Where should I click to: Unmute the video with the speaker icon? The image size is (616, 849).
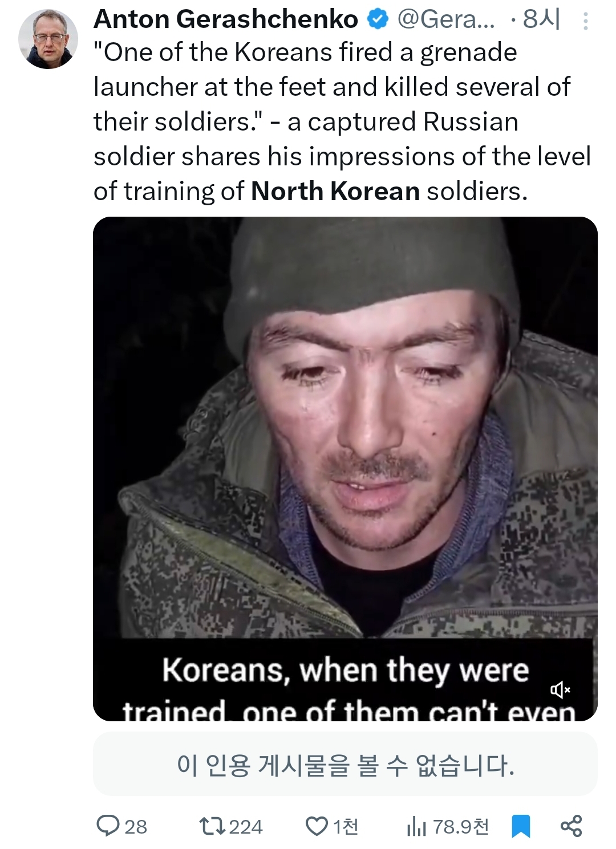click(x=560, y=690)
